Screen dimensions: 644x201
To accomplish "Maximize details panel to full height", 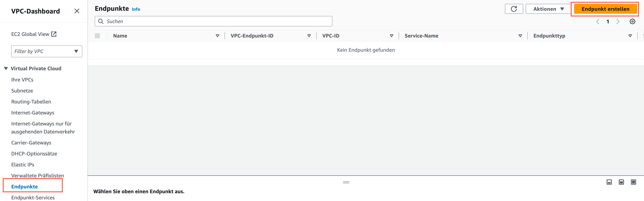I will 633,182.
